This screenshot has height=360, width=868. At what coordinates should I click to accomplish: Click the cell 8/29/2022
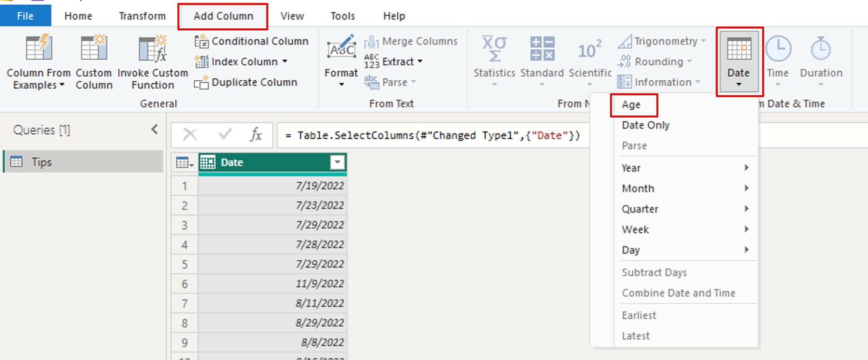(x=273, y=323)
